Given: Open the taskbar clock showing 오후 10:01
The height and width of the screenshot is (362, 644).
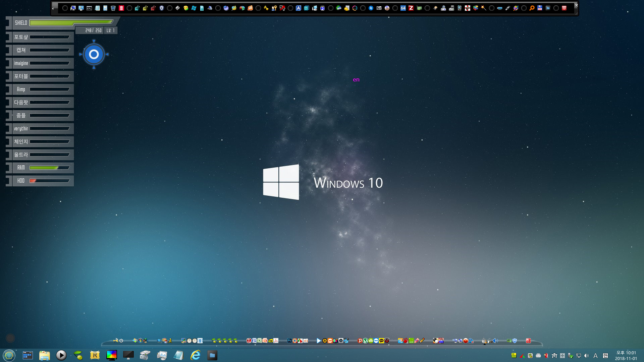Looking at the screenshot, I should tap(626, 355).
